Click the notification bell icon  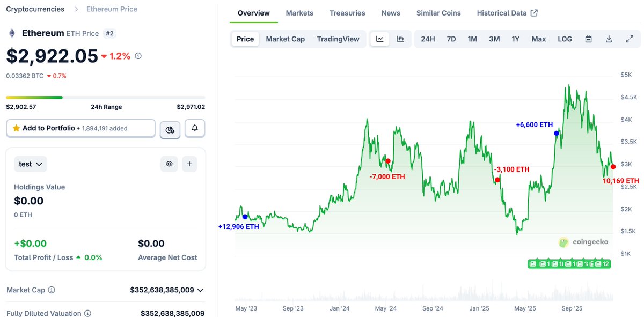point(195,129)
